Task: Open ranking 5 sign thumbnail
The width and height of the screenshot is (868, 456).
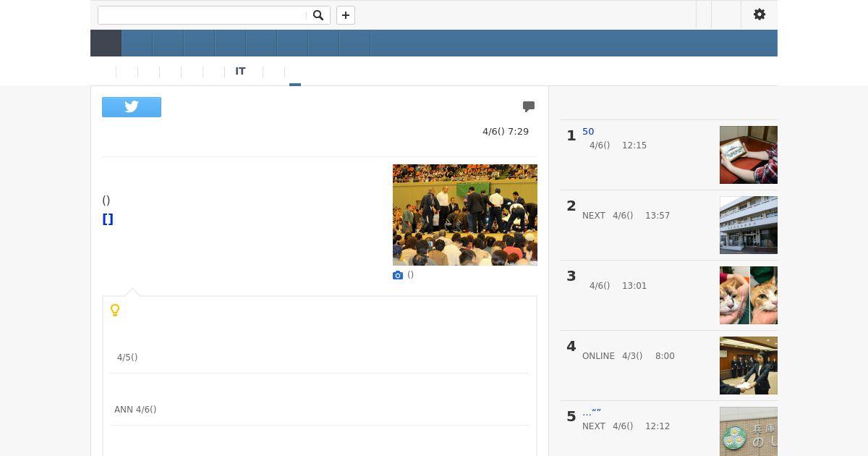Action: click(x=749, y=431)
